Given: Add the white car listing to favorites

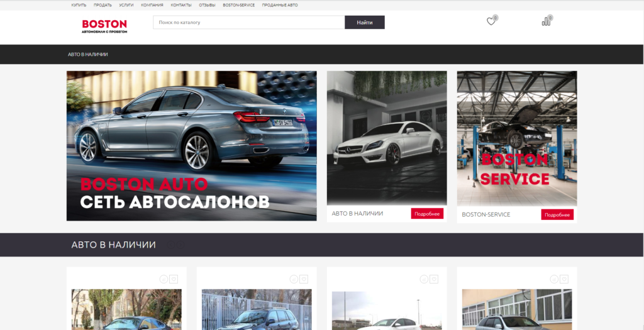Looking at the screenshot, I should pos(434,279).
